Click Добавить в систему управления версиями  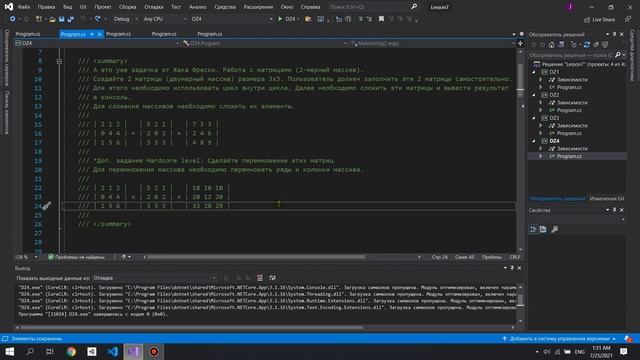(x=560, y=339)
